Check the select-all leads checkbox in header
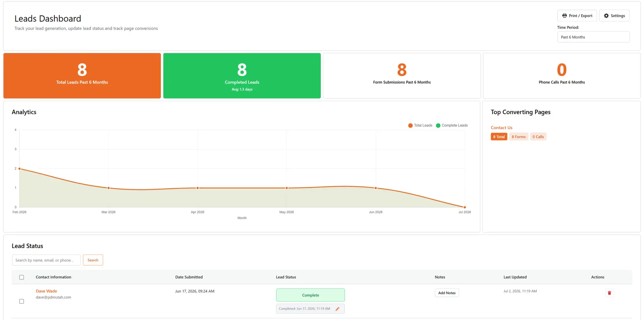The image size is (644, 320). pos(21,277)
